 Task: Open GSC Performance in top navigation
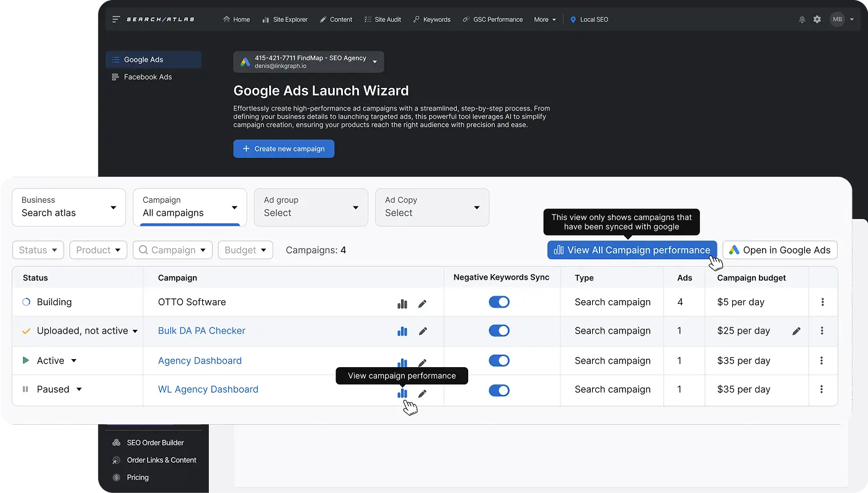(492, 19)
